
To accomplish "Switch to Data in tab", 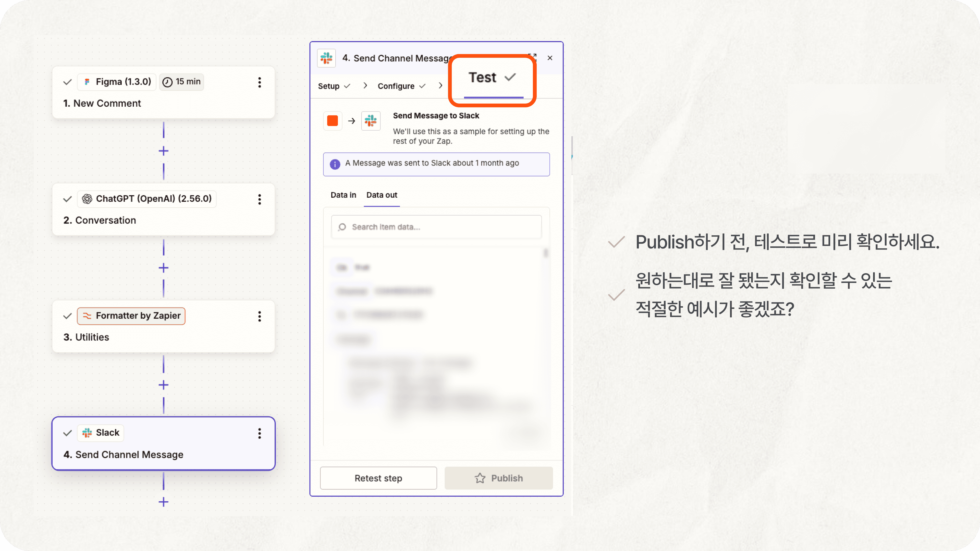I will 343,195.
